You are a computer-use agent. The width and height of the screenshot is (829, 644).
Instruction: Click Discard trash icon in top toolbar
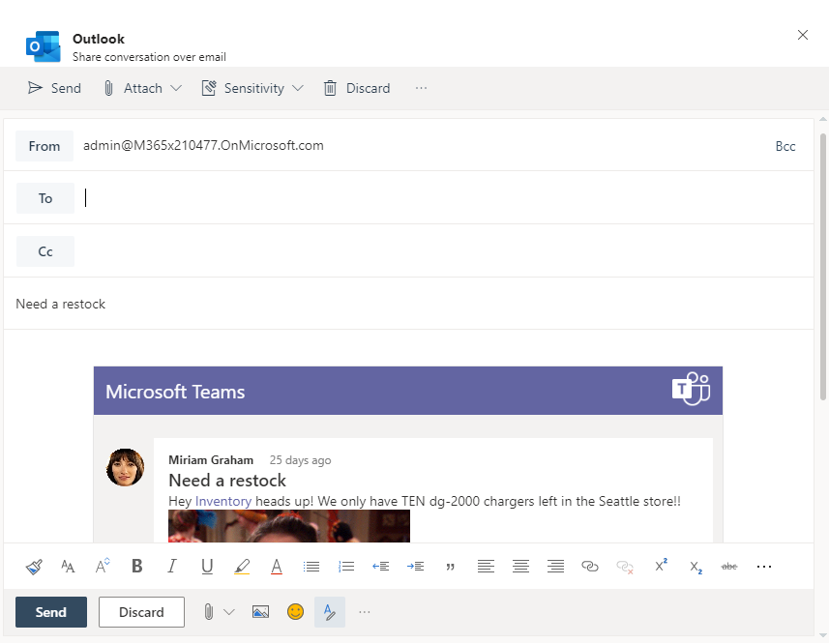pos(330,88)
